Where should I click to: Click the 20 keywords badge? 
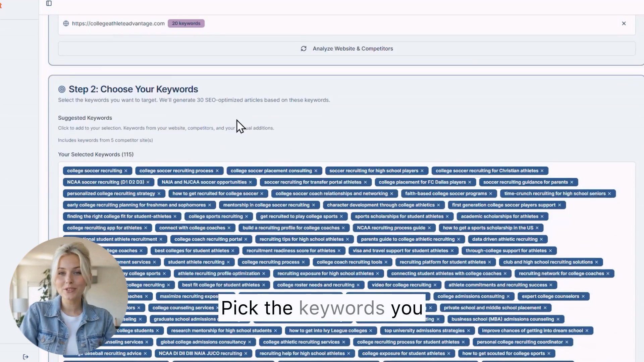(186, 23)
